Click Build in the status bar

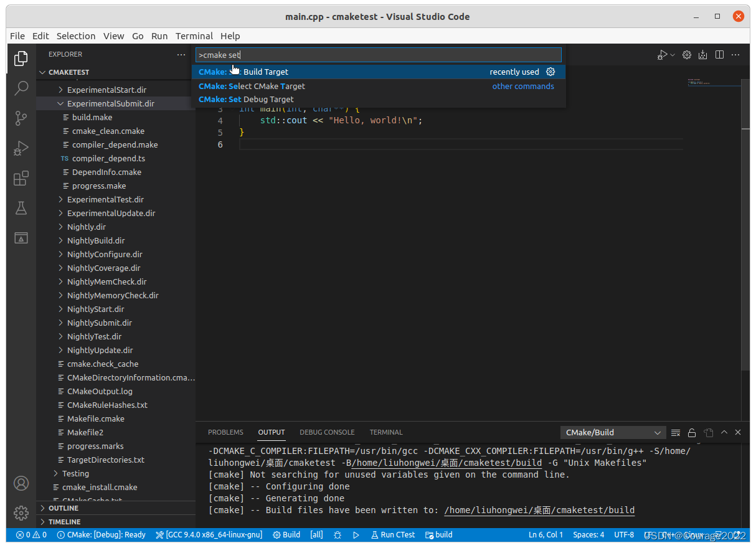pos(286,535)
